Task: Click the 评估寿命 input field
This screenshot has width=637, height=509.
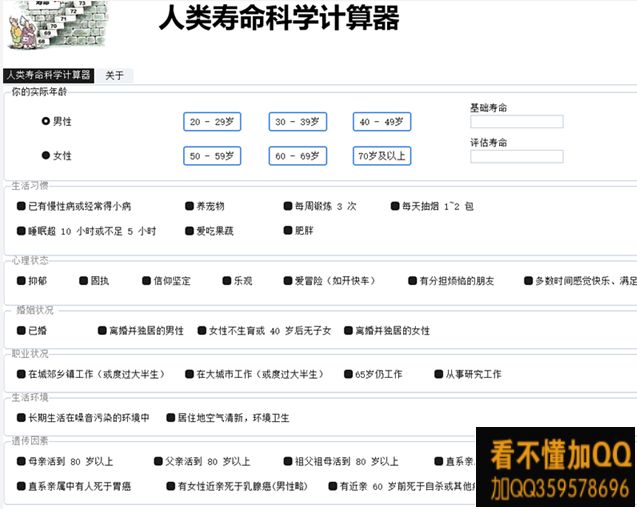Action: (517, 156)
